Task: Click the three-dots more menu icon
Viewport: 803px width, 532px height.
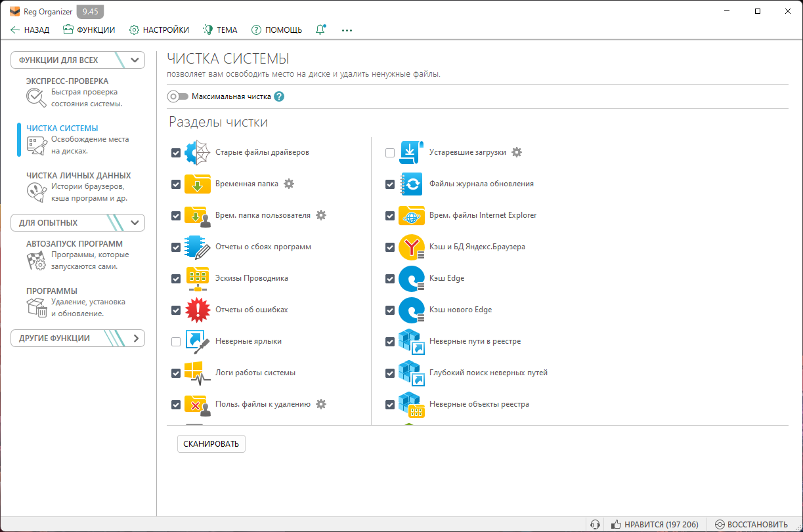Action: tap(347, 30)
